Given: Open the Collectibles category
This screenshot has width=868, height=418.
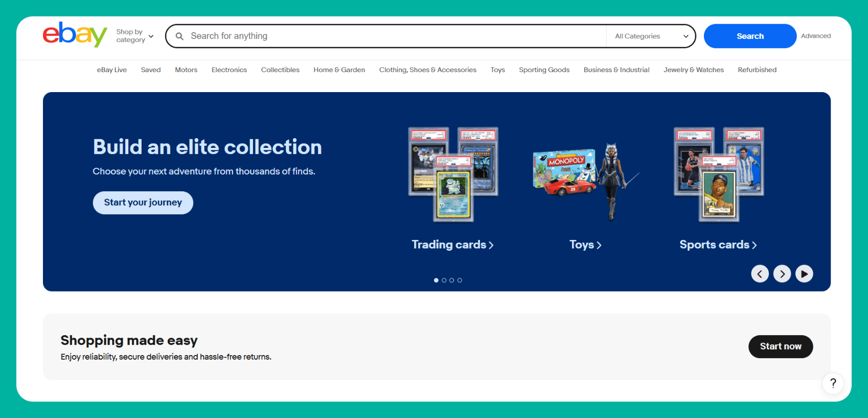Looking at the screenshot, I should pos(280,70).
